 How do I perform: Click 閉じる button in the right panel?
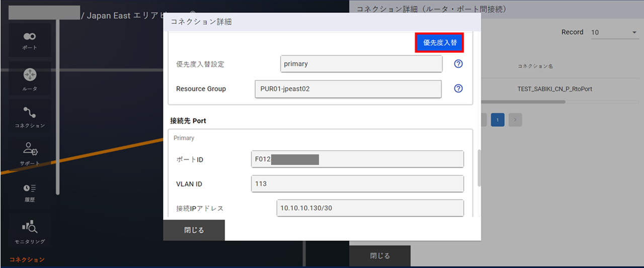point(380,256)
